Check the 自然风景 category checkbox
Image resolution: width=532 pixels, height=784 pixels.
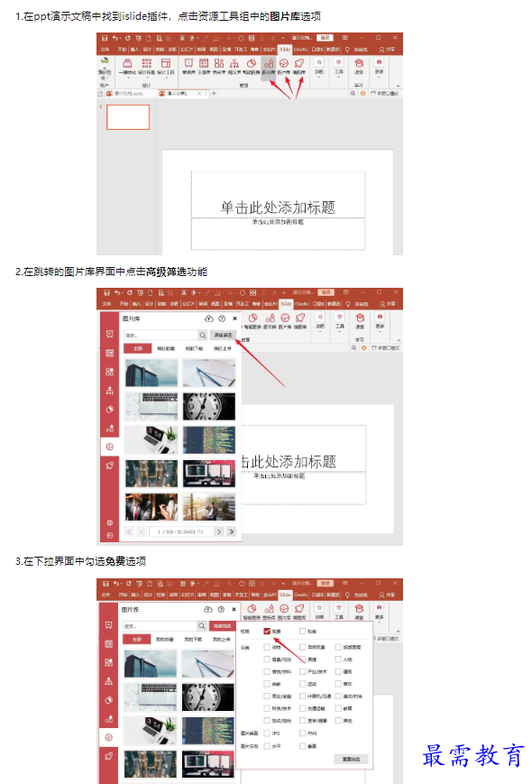[302, 647]
